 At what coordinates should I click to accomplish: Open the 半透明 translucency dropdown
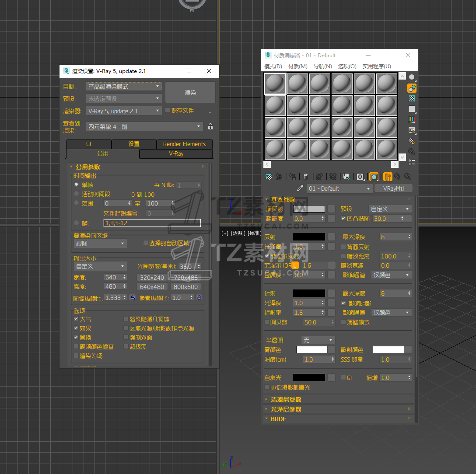pos(318,340)
